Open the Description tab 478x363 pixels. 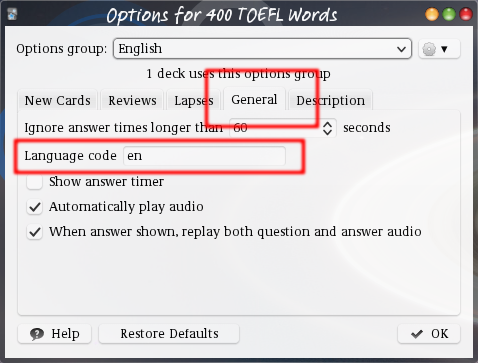click(x=330, y=100)
